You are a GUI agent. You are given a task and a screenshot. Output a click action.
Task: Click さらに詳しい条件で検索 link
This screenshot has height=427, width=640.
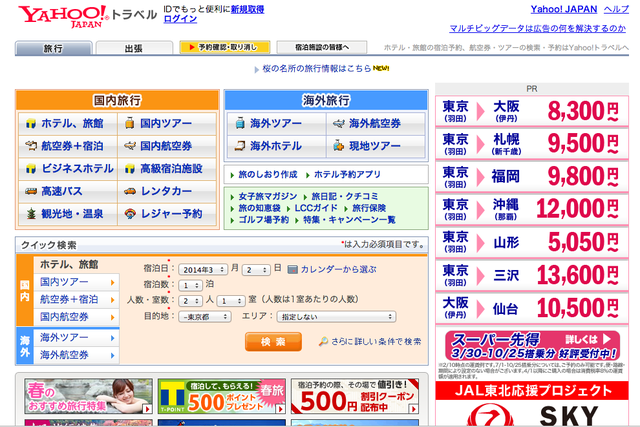(x=376, y=342)
